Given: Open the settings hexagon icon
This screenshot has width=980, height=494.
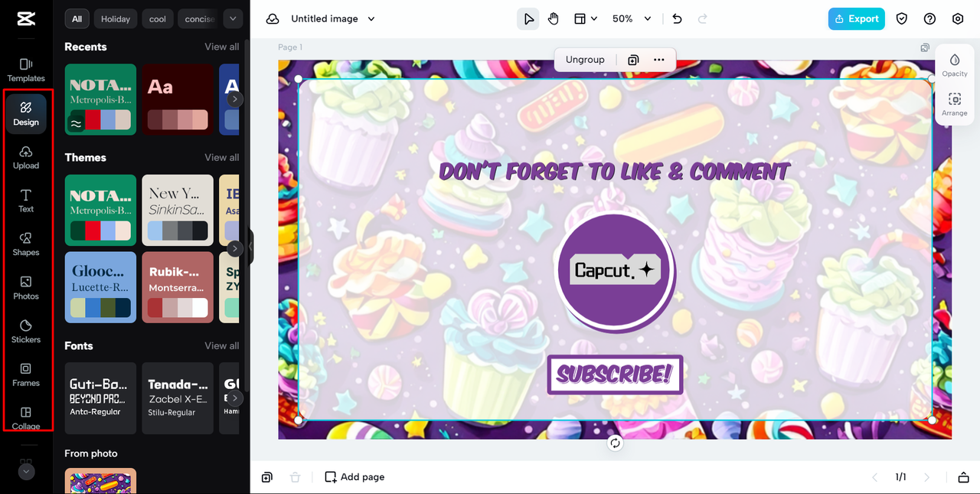Looking at the screenshot, I should 958,19.
